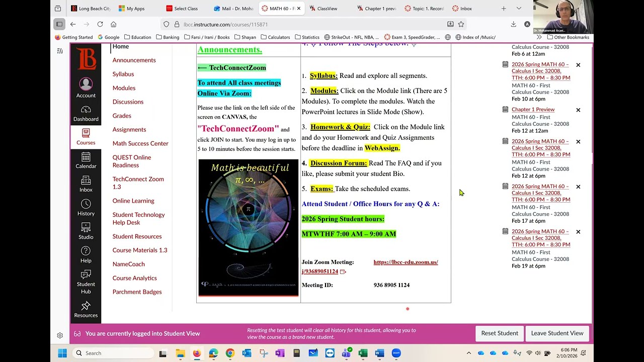Click the browser reload icon
Screen dimensions: 644x362
tap(100, 24)
